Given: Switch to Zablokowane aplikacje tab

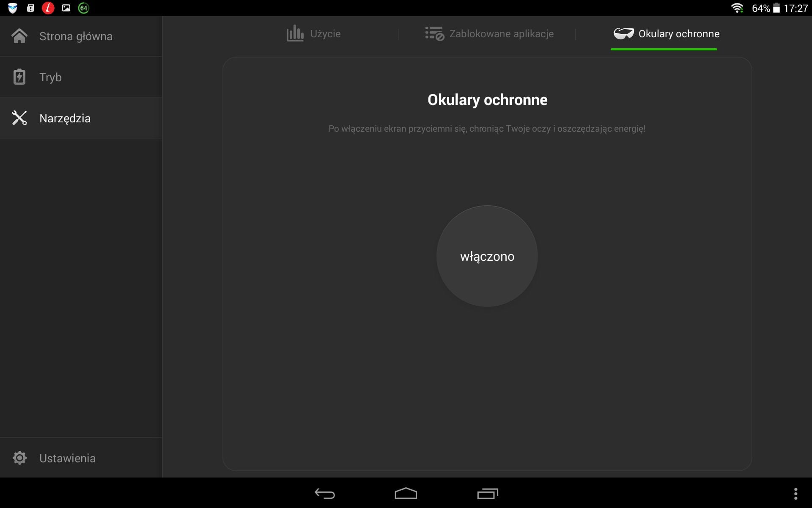Looking at the screenshot, I should point(501,34).
